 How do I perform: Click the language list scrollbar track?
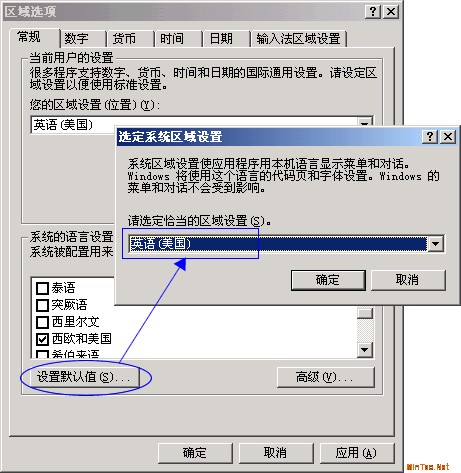pyautogui.click(x=365, y=331)
